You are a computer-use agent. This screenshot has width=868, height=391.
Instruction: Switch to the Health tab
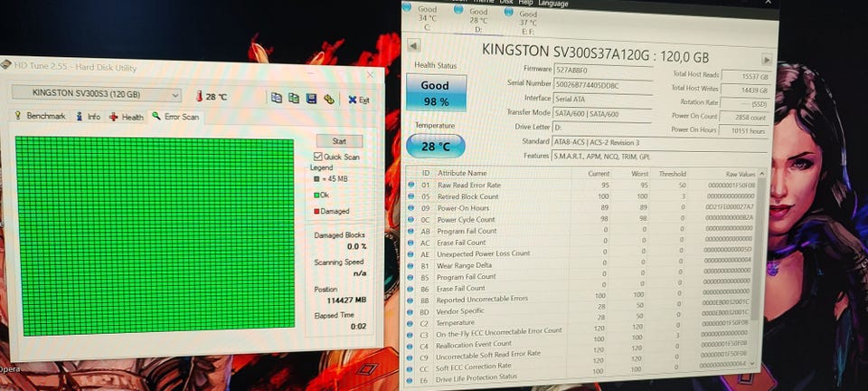[x=127, y=117]
